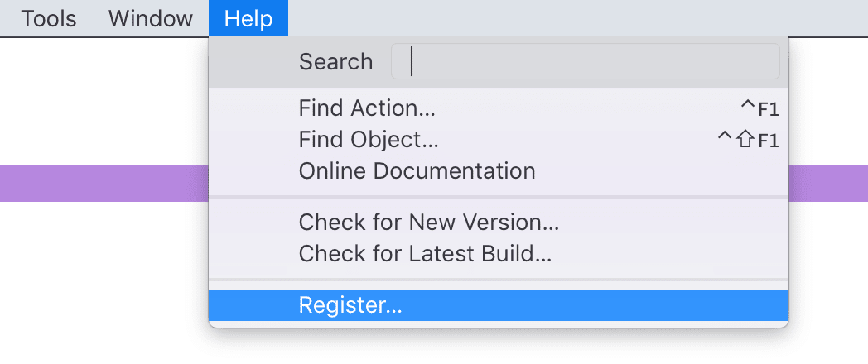Open Online Documentation

click(x=417, y=171)
